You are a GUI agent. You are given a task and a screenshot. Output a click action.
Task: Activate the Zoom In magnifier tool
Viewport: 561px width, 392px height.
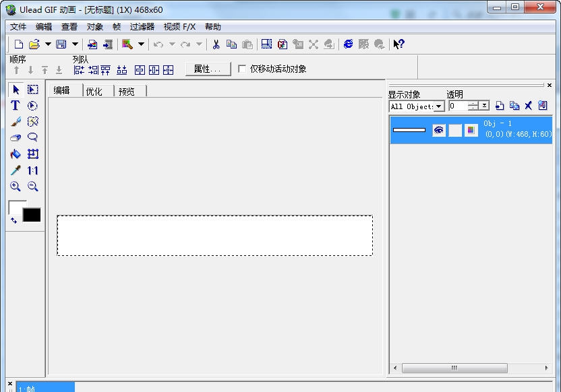15,187
